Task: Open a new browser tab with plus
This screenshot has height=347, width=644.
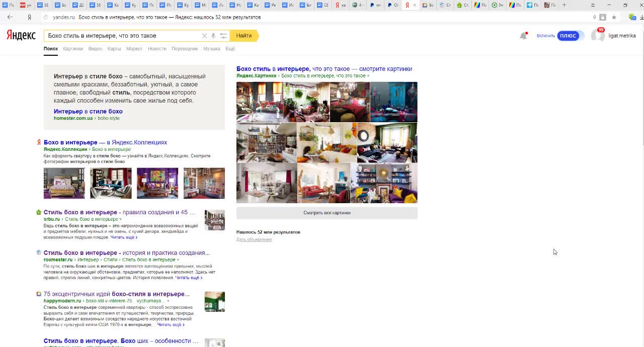Action: 564,5
